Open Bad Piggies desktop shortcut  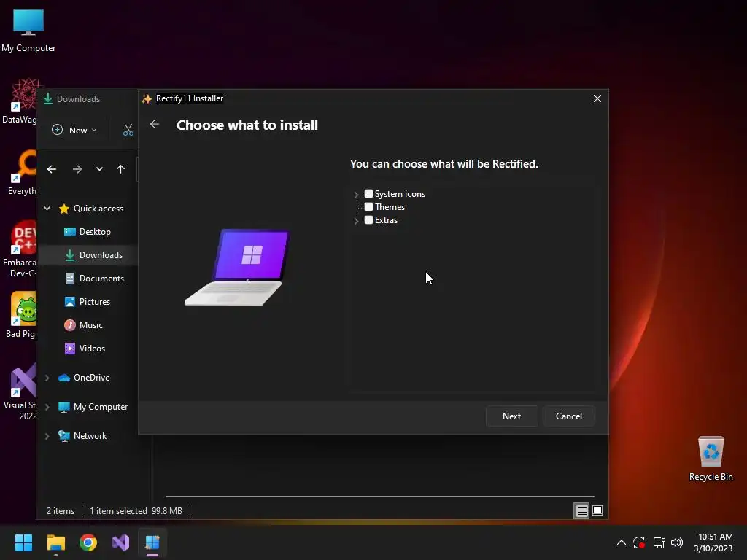(21, 315)
